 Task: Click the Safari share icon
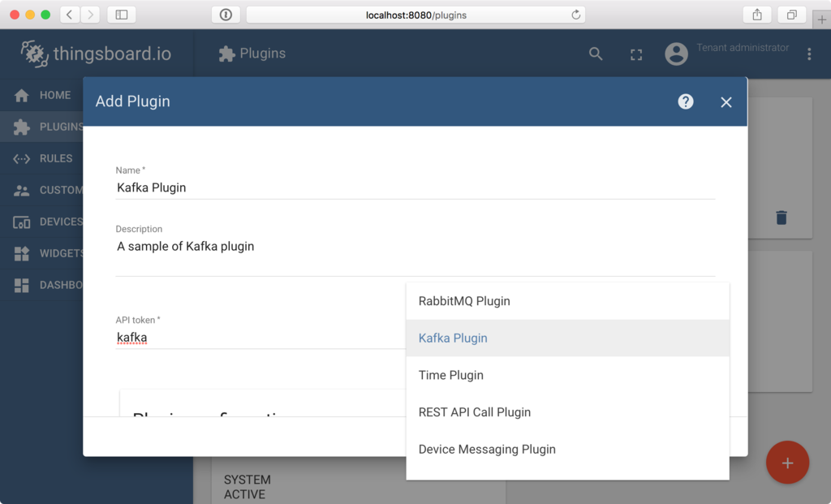[x=757, y=15]
